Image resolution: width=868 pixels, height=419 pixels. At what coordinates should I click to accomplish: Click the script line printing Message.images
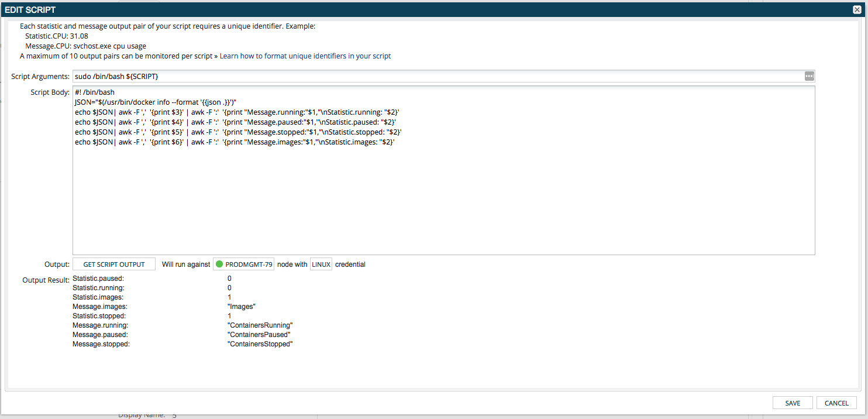pyautogui.click(x=235, y=142)
